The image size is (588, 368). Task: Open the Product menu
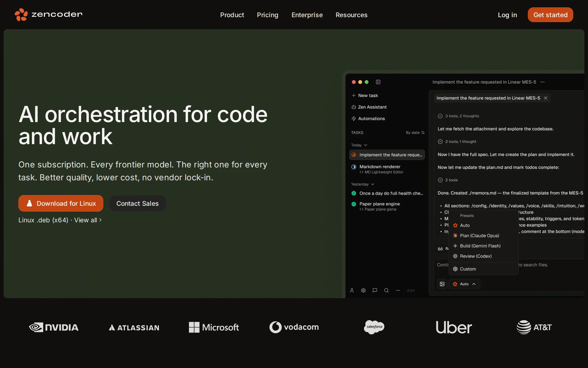point(232,15)
